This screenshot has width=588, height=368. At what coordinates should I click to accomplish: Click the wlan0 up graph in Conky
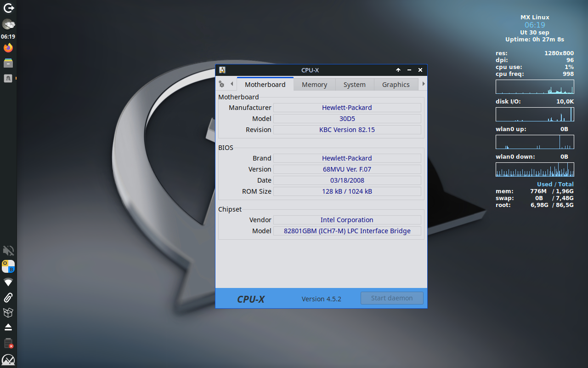(x=535, y=142)
